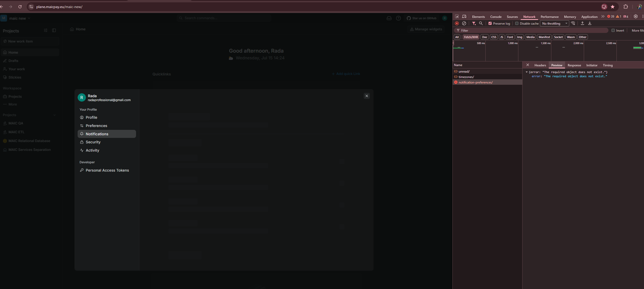Open Profile settings in dialog
644x289 pixels.
click(107, 117)
